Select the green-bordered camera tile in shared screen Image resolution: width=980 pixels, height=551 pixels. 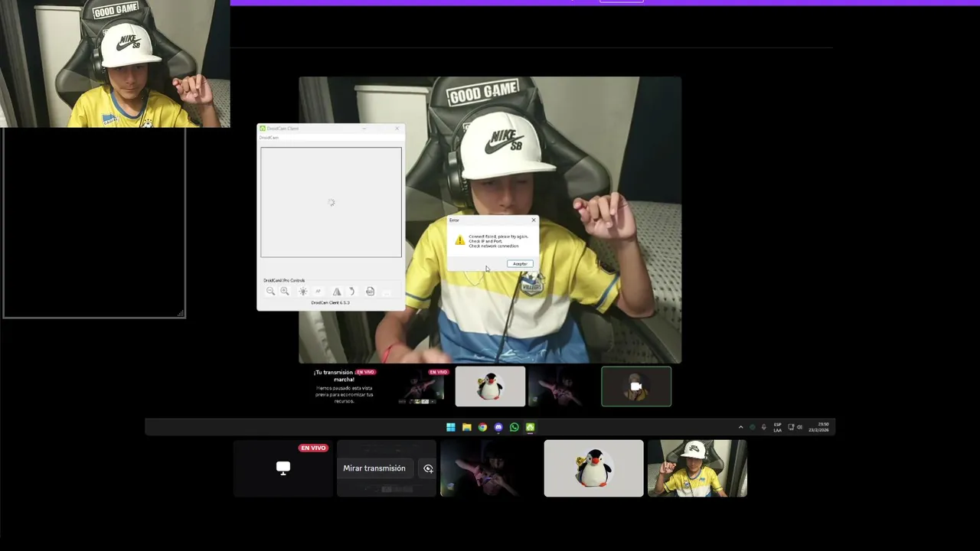point(636,386)
